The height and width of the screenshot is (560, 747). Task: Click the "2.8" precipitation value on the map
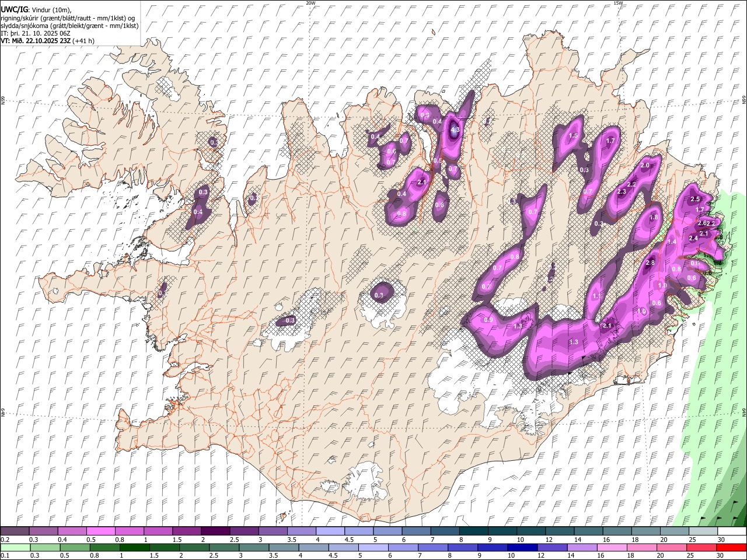[651, 263]
